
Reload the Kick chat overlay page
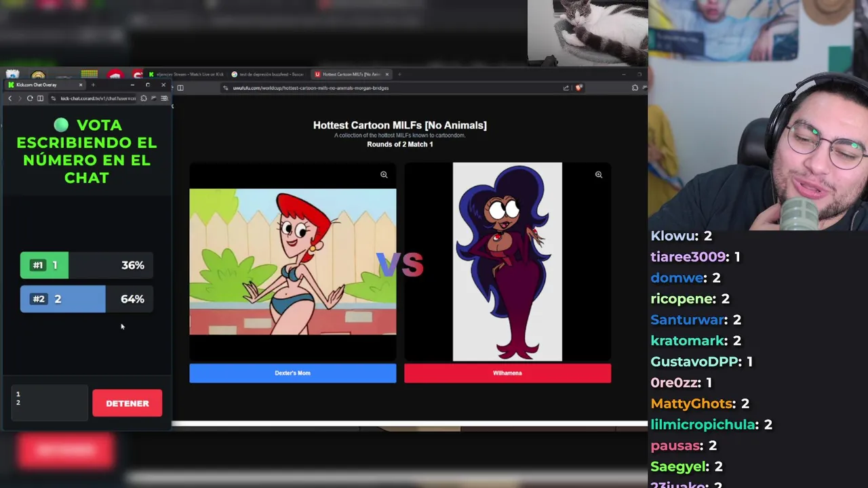tap(30, 98)
